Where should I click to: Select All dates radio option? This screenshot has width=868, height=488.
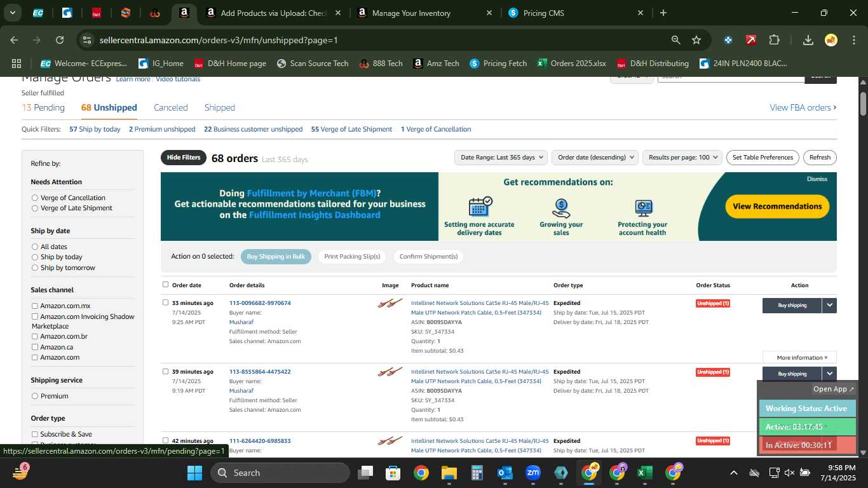(35, 247)
